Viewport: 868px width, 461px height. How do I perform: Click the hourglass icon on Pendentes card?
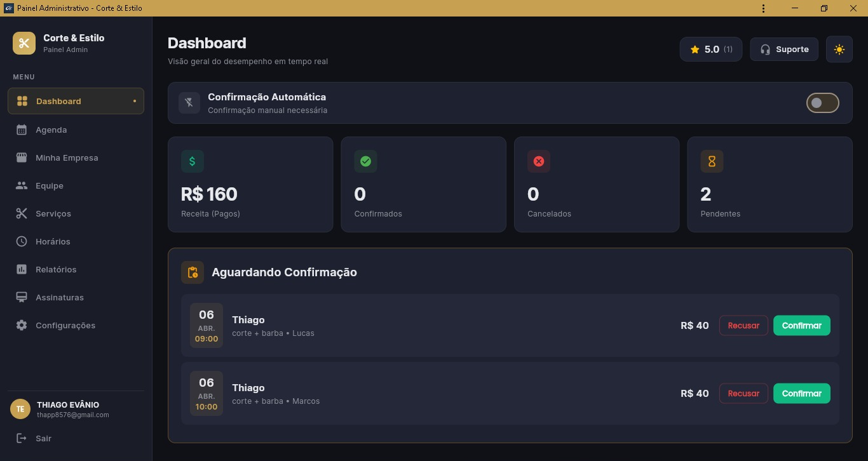click(x=711, y=161)
